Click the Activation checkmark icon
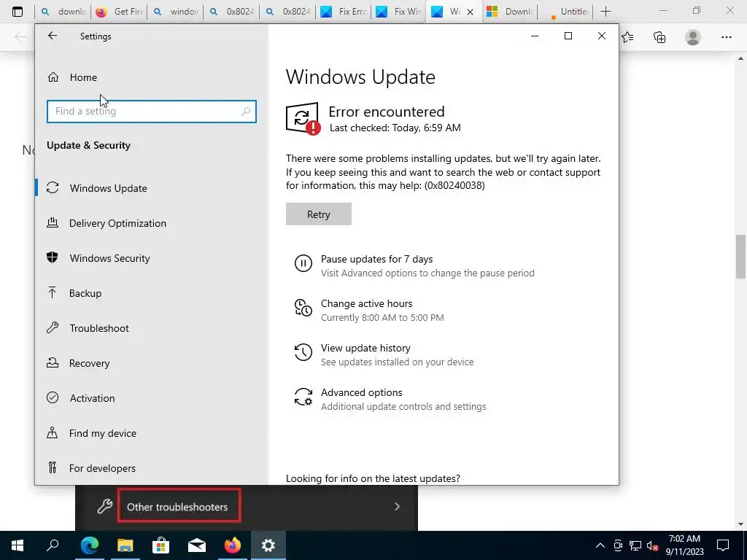The width and height of the screenshot is (747, 560). (53, 397)
